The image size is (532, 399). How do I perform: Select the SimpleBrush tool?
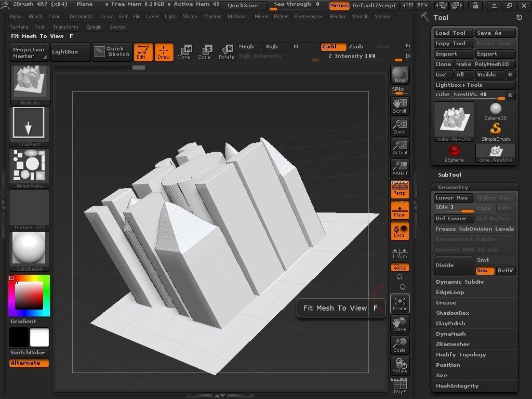495,132
